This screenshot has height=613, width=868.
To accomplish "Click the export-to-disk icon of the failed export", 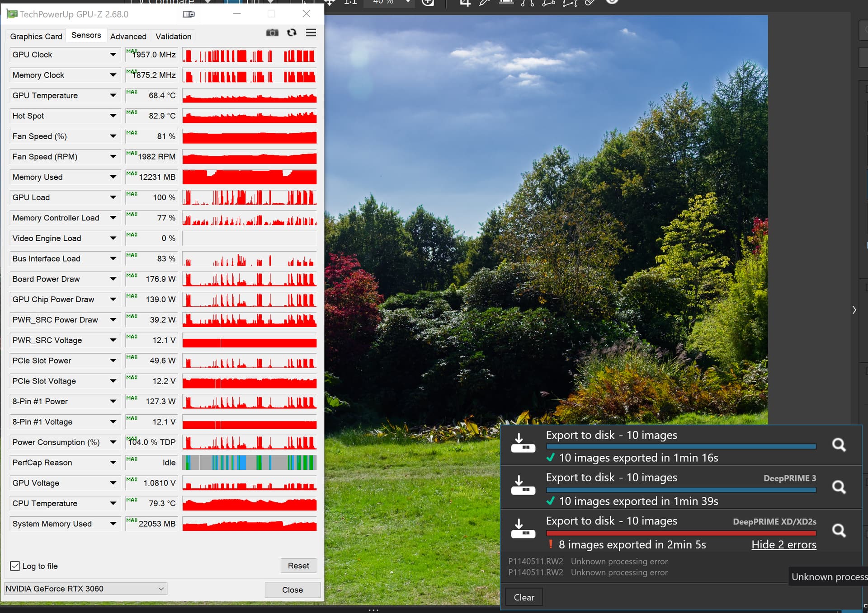I will [523, 529].
